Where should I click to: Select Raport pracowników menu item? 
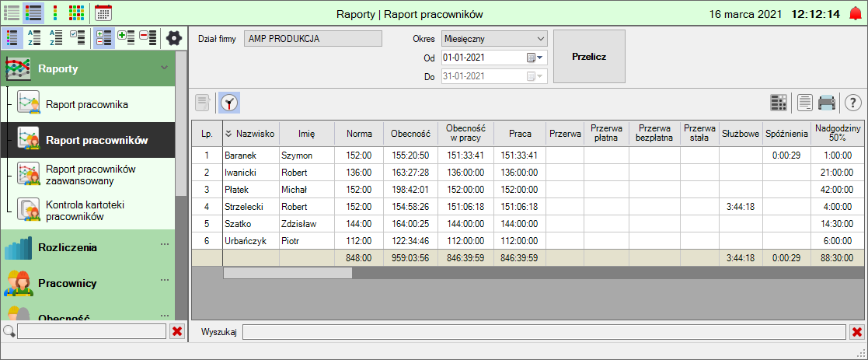(x=88, y=140)
